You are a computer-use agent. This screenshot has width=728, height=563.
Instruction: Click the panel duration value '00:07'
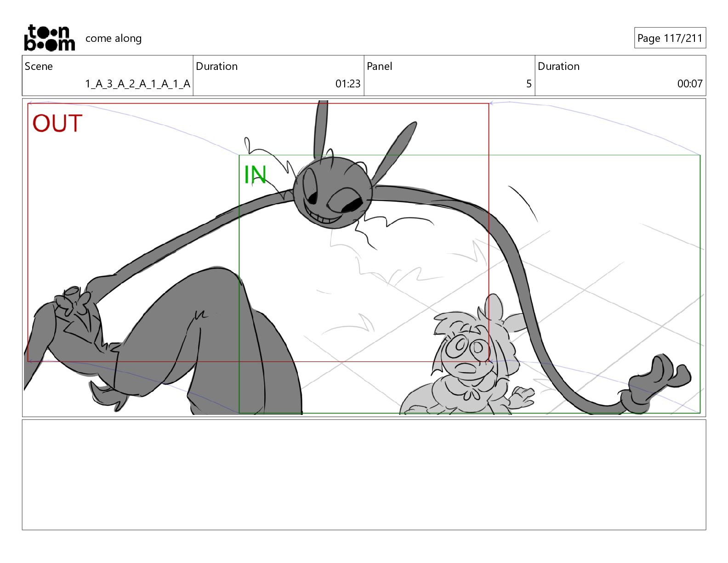coord(690,84)
